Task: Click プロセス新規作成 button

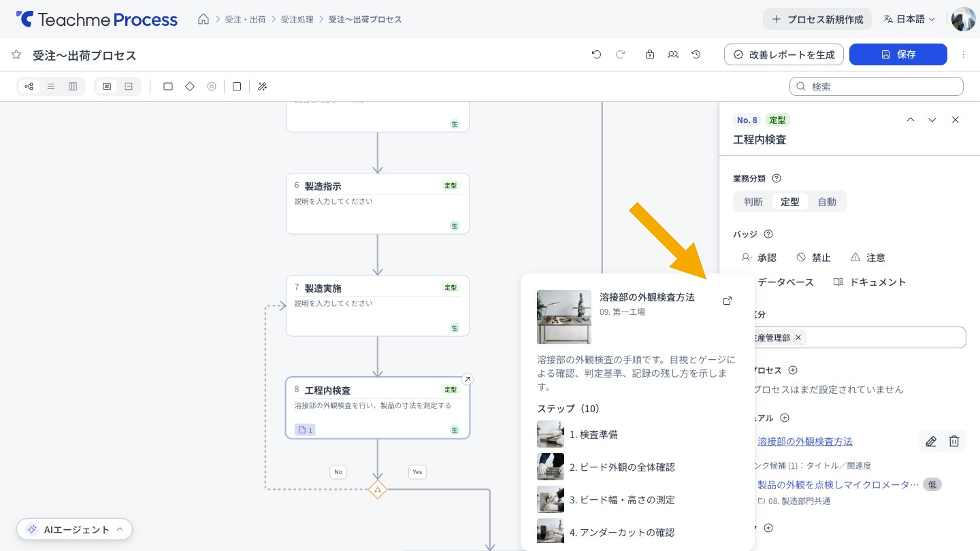Action: click(x=817, y=19)
